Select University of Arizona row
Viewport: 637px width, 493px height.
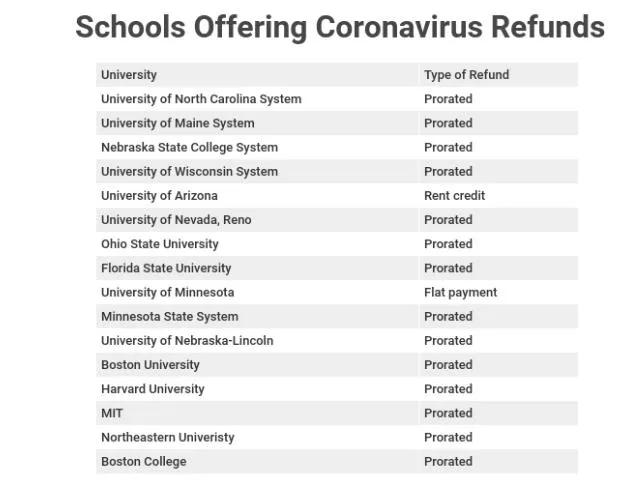click(159, 196)
